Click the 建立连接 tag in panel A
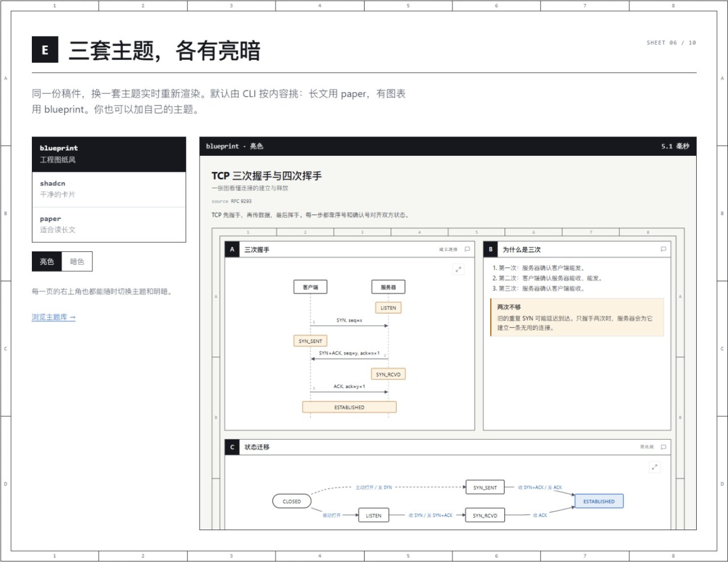The height and width of the screenshot is (562, 728). click(448, 249)
